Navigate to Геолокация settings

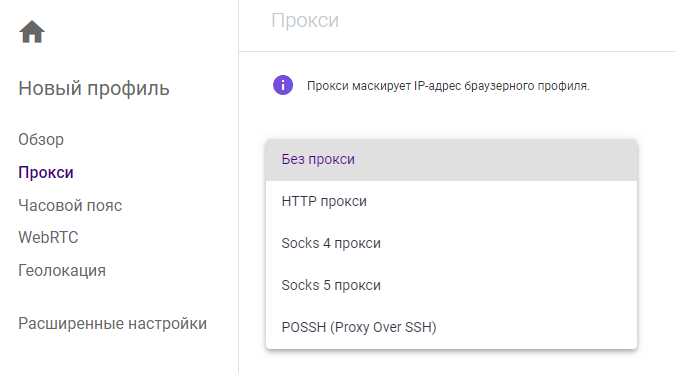pyautogui.click(x=62, y=271)
